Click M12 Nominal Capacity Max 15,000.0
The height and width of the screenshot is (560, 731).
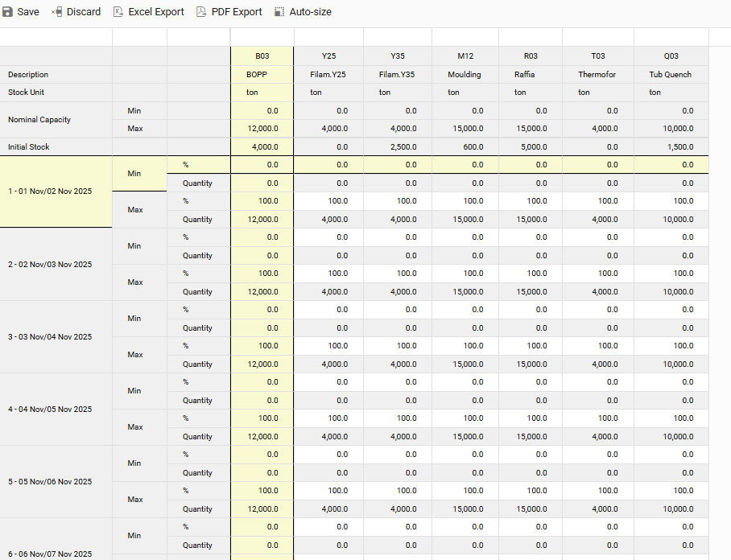point(465,129)
